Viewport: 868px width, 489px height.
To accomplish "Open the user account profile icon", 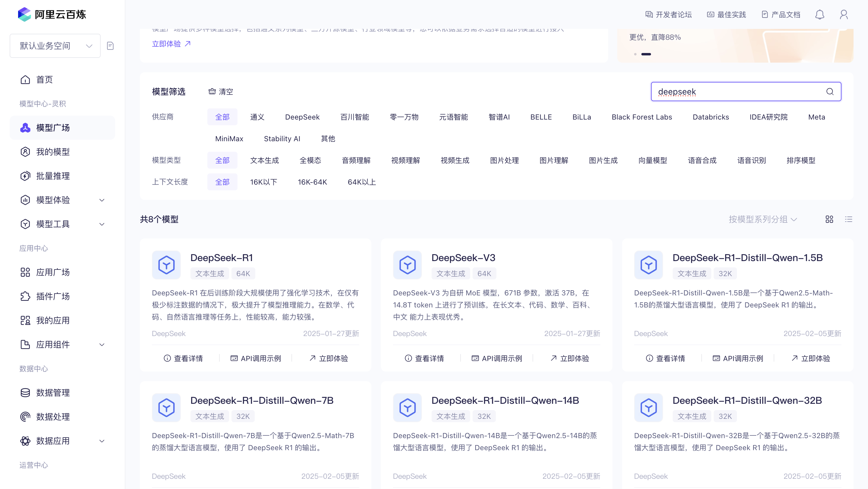I will tap(844, 14).
